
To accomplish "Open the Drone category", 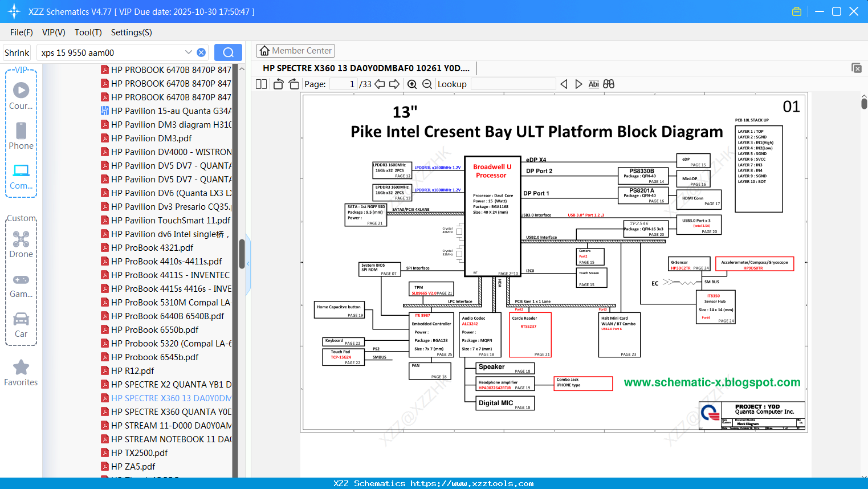I will (x=21, y=244).
